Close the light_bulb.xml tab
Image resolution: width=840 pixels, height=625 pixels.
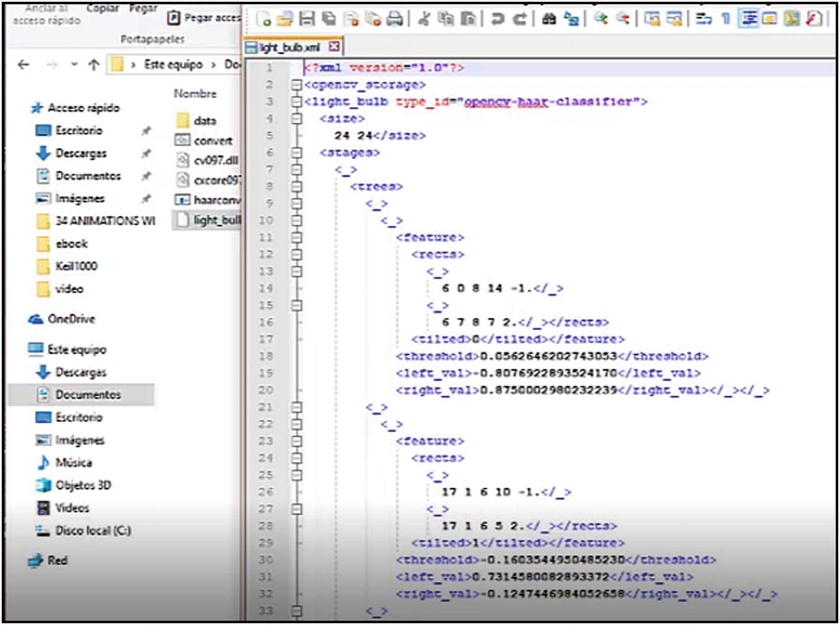(x=334, y=47)
